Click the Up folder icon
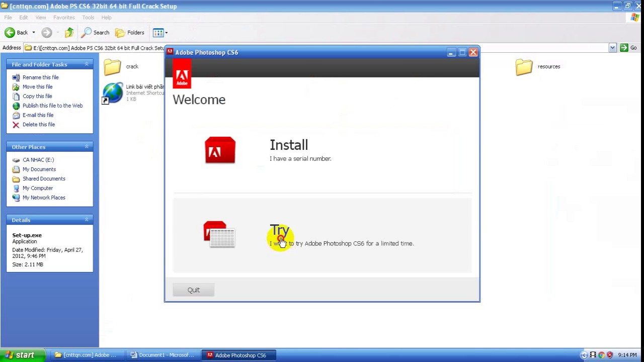This screenshot has height=362, width=644. tap(69, 33)
